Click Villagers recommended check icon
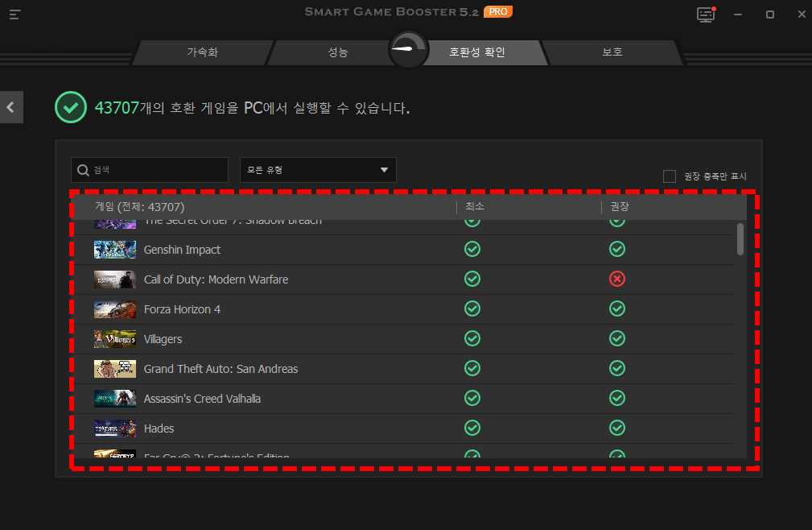Screen dimensions: 812x530 click(x=616, y=338)
